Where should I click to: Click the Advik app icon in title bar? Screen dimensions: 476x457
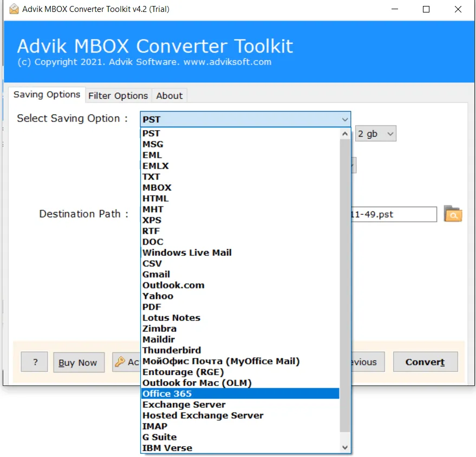[x=14, y=9]
